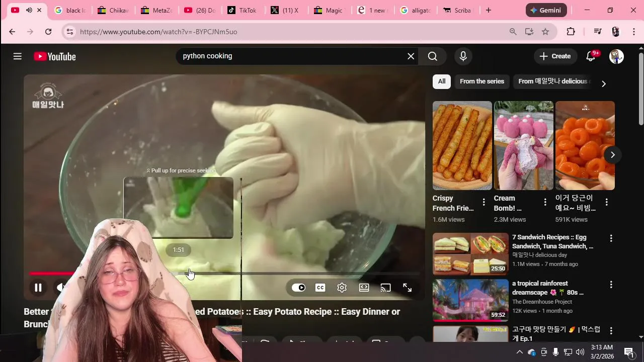644x362 pixels.
Task: Switch to the Chiikawa browser tab
Action: pyautogui.click(x=113, y=10)
